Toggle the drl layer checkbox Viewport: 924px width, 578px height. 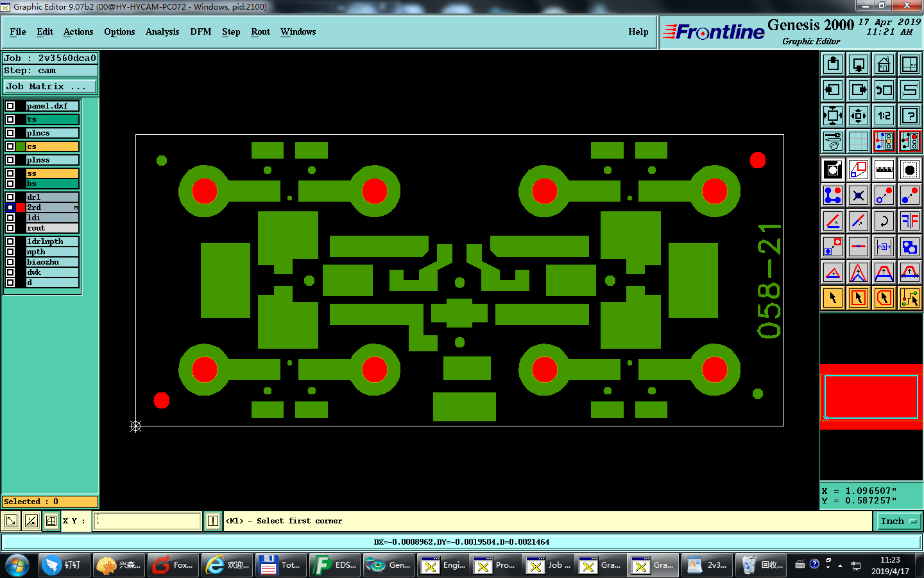(x=10, y=197)
